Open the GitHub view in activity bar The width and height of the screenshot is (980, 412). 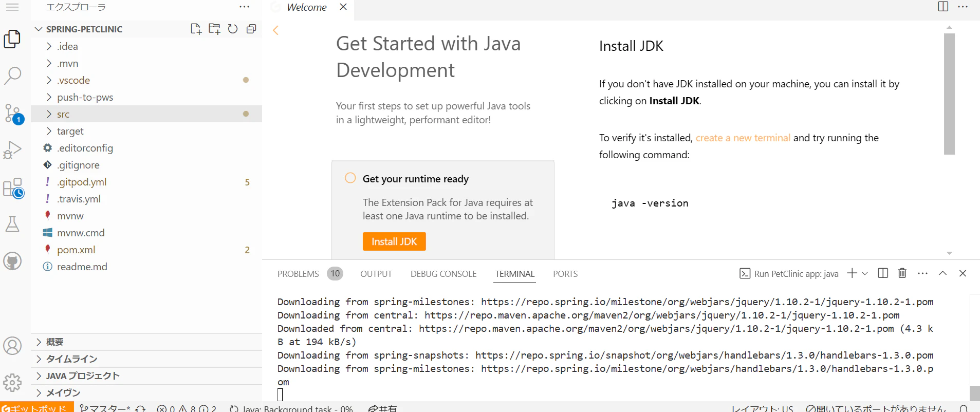pos(12,261)
